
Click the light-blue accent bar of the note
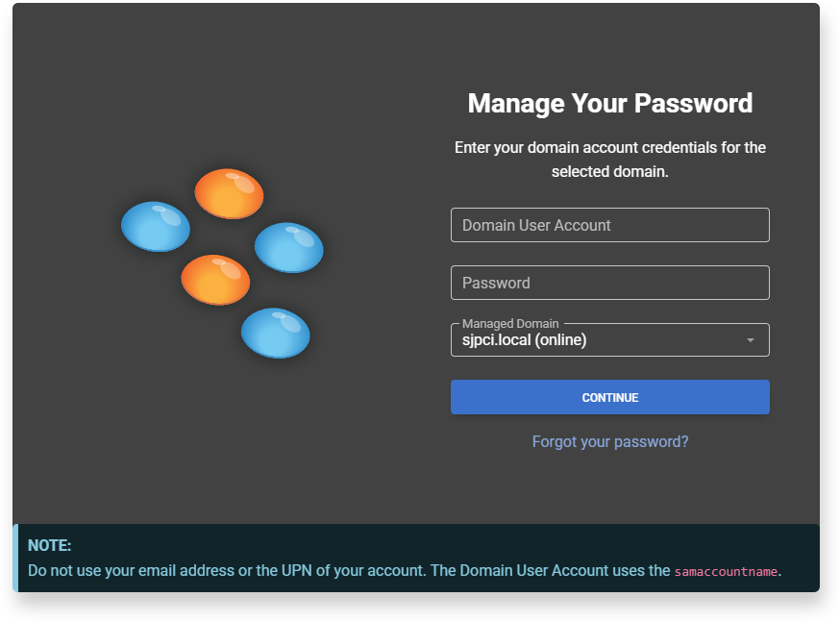[x=15, y=558]
